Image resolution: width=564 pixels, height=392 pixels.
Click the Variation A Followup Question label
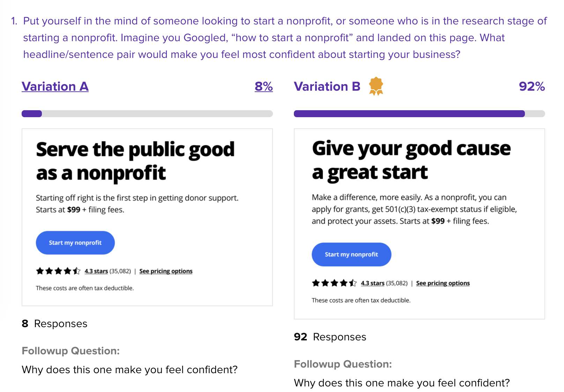click(x=70, y=351)
